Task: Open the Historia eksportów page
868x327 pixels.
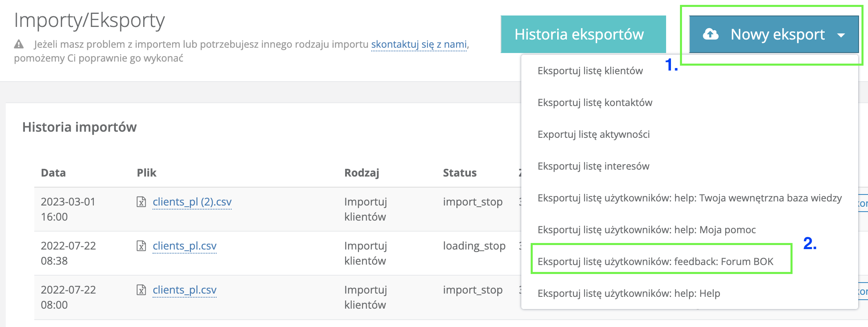Action: tap(583, 34)
